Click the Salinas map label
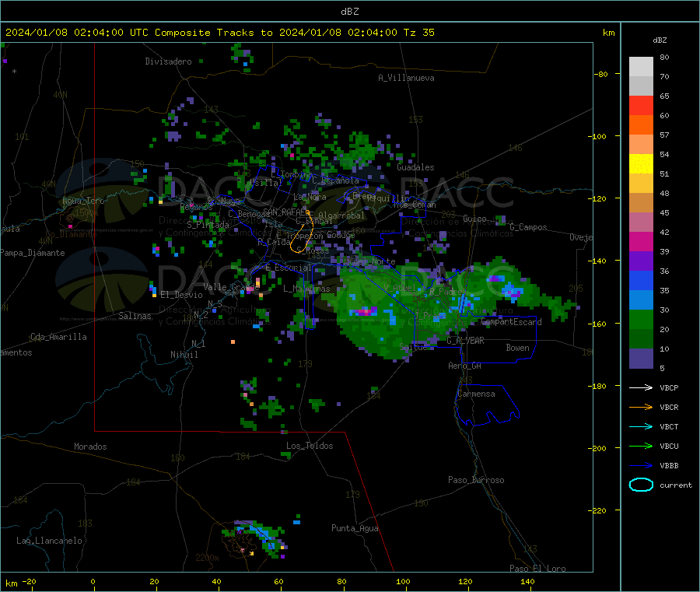This screenshot has height=592, width=700. point(135,316)
